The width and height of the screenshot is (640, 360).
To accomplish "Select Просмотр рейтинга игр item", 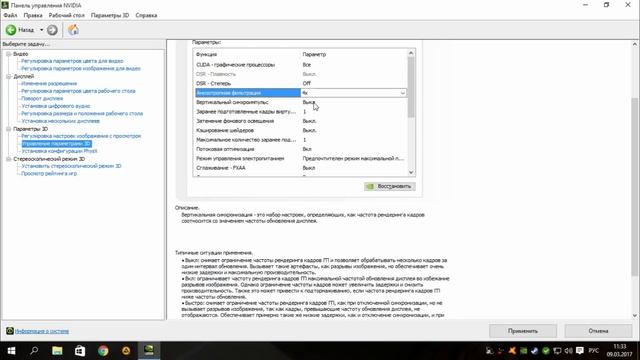I will (49, 173).
